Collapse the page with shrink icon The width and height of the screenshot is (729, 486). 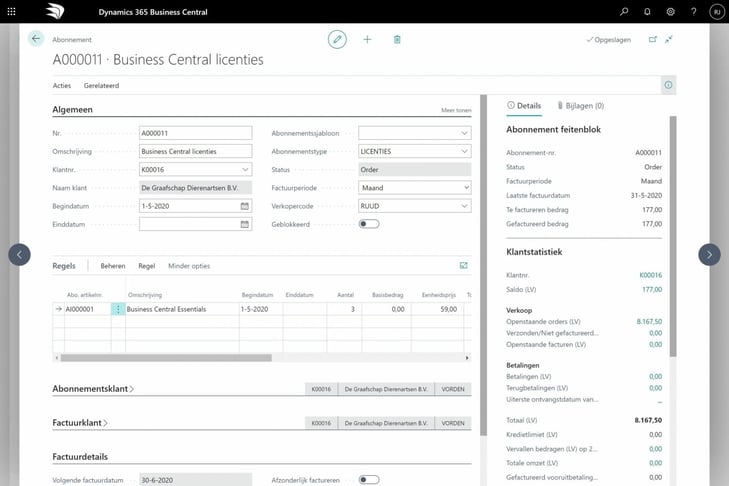(669, 40)
